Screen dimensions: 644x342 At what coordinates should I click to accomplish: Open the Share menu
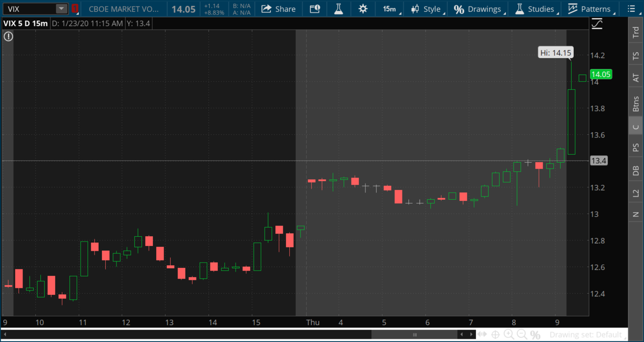click(x=278, y=9)
